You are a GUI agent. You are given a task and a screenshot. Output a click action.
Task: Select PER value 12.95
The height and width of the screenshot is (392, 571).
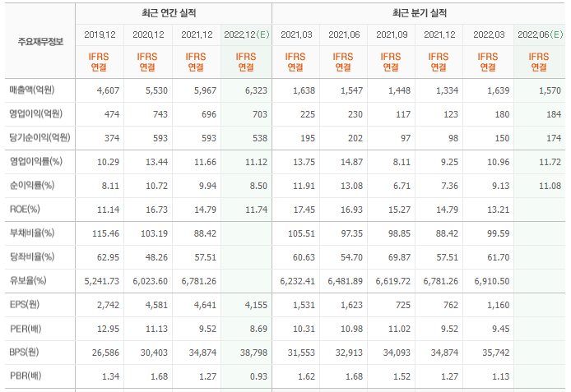[x=108, y=329]
